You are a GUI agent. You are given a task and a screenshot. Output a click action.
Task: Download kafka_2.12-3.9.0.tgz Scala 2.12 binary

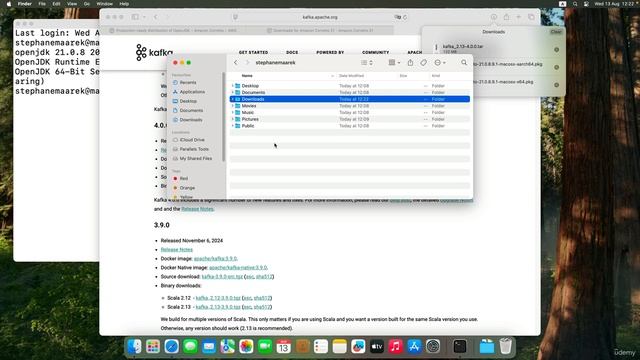click(218, 298)
